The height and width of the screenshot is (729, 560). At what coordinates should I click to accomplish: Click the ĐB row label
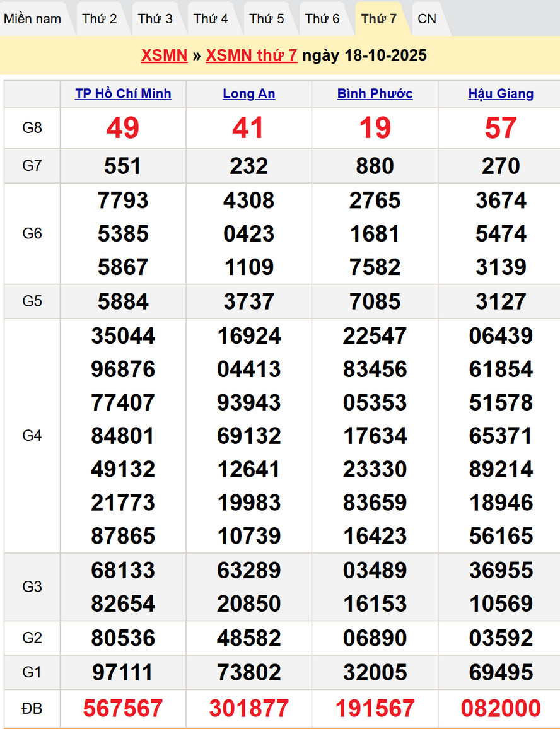click(x=32, y=708)
